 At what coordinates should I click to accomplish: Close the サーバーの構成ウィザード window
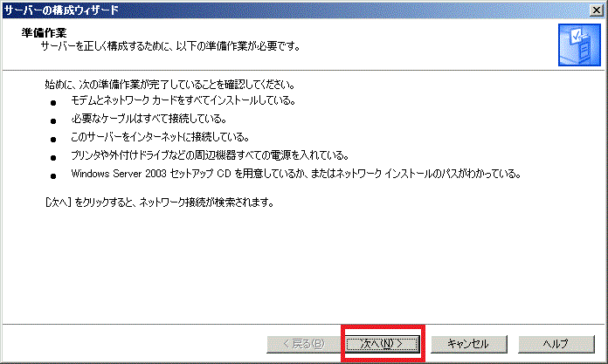click(x=597, y=10)
